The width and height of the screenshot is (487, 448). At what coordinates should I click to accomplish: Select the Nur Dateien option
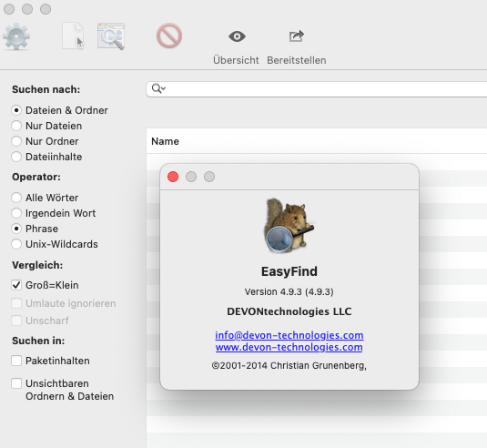point(16,126)
